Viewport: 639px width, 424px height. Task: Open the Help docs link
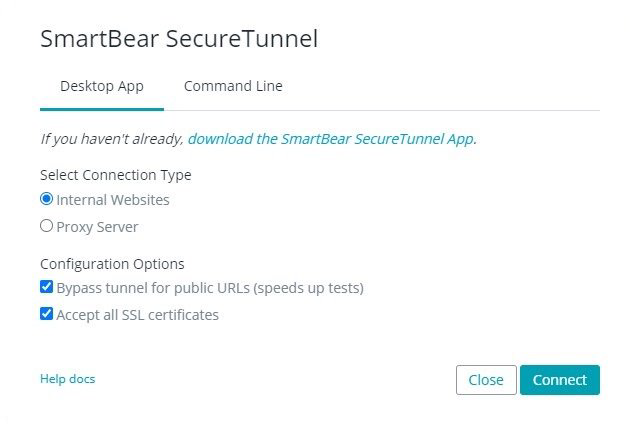coord(67,379)
